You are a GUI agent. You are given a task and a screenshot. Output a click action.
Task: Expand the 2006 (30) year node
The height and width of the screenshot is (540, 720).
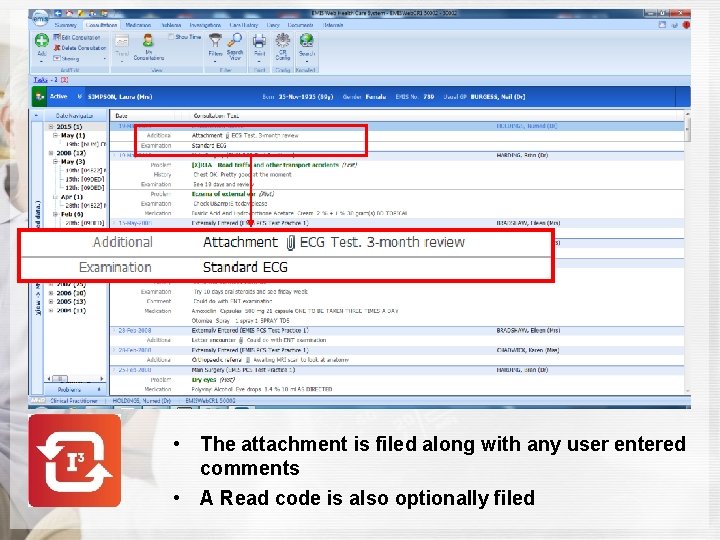click(x=51, y=293)
